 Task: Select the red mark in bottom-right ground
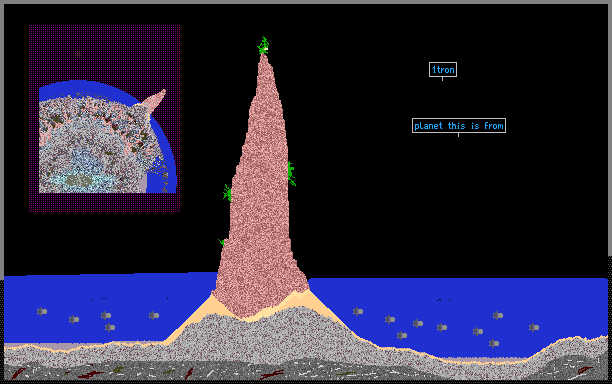tap(585, 369)
